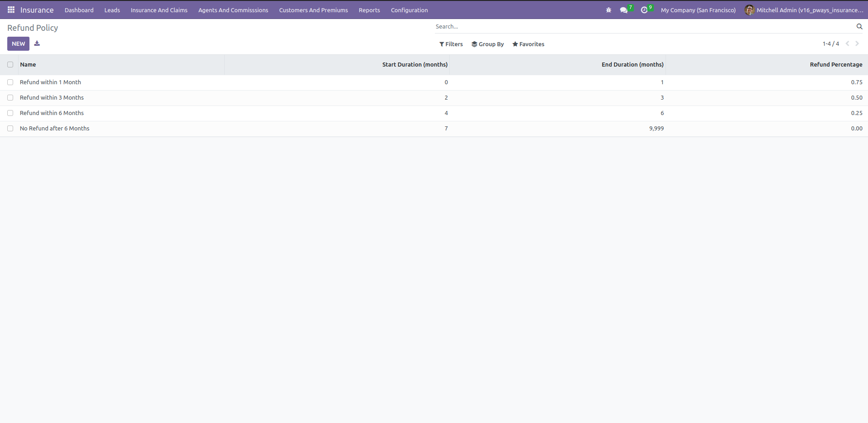
Task: Expand the Favorites dropdown
Action: click(x=528, y=44)
